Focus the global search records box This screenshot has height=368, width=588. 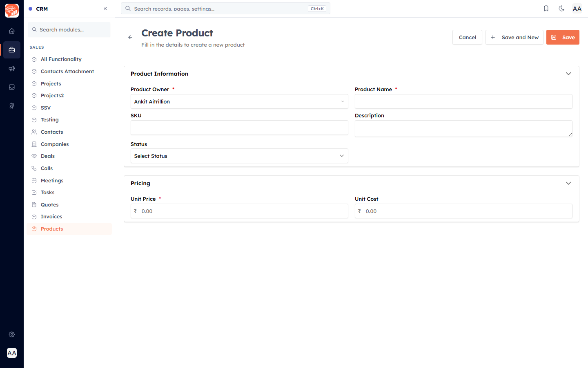[x=225, y=9]
